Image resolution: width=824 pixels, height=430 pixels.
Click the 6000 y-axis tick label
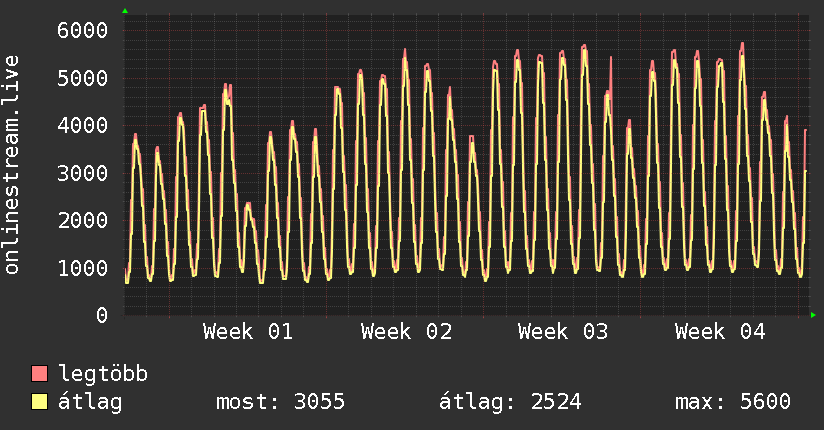point(82,30)
